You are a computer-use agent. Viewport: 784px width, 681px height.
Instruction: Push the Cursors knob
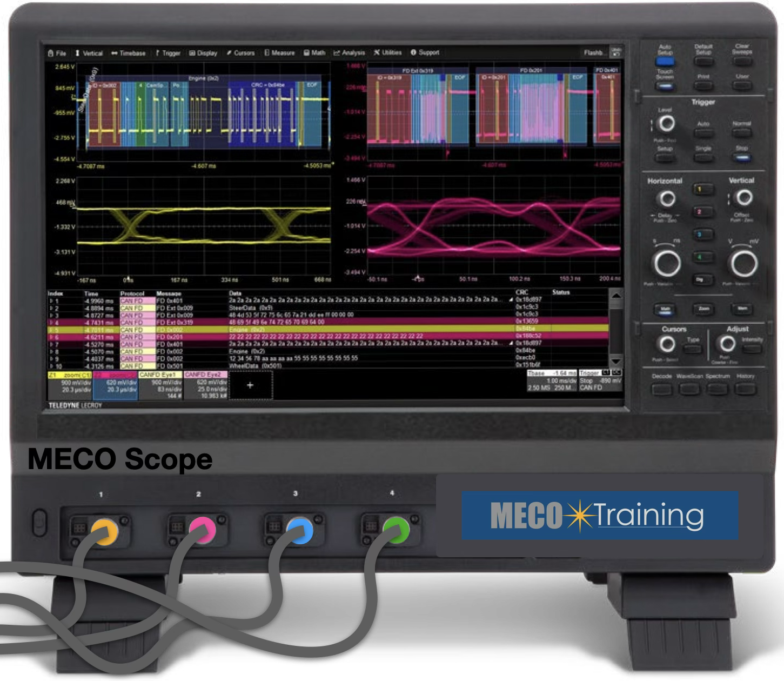pos(667,344)
